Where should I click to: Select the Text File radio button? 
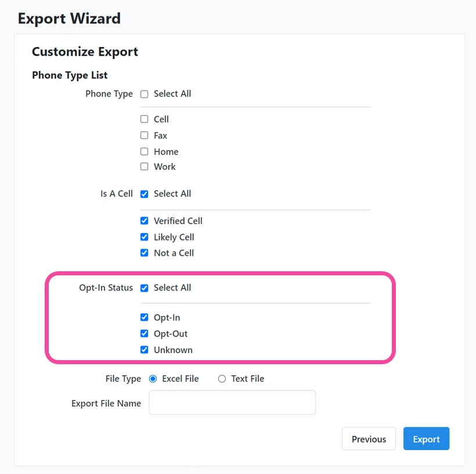click(x=221, y=378)
